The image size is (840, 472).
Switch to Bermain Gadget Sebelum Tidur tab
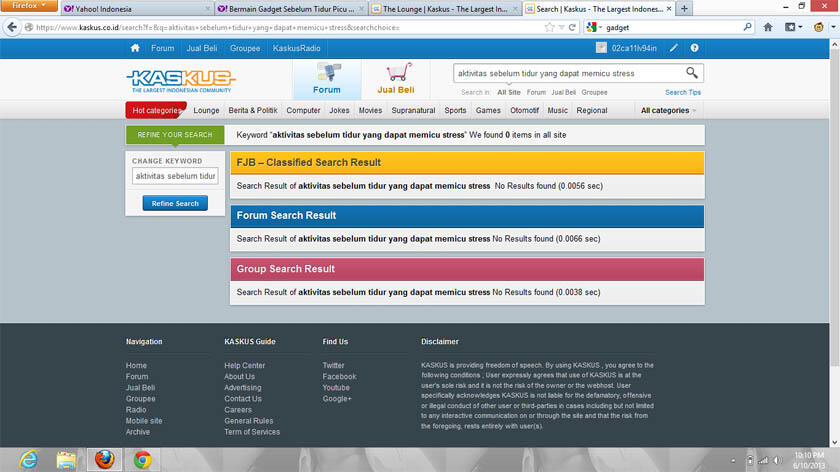tap(291, 9)
